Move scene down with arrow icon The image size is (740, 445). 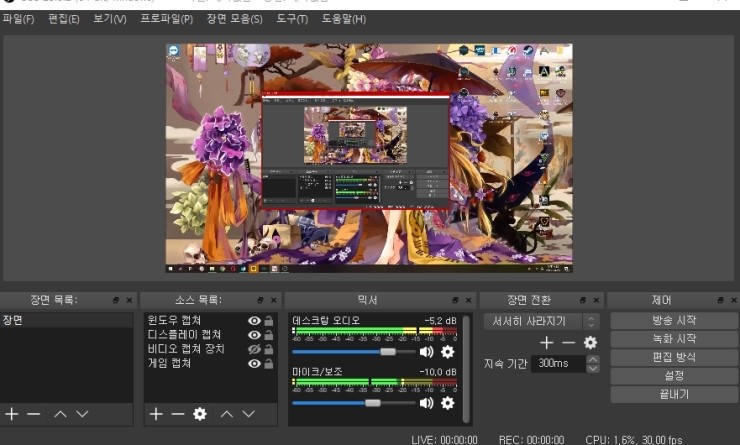[83, 414]
